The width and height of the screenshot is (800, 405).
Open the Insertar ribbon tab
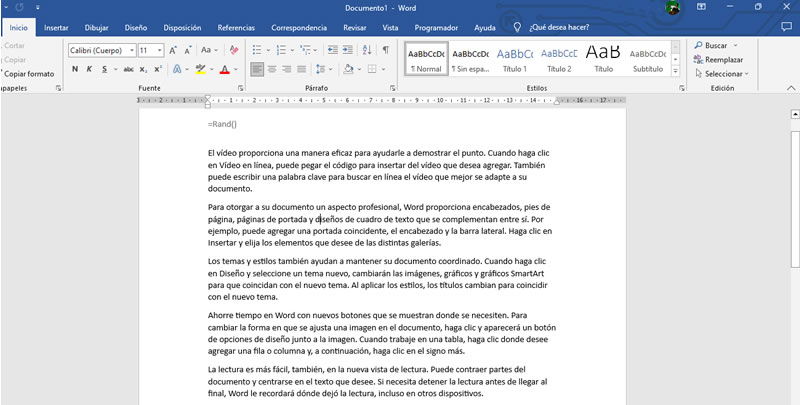(56, 28)
